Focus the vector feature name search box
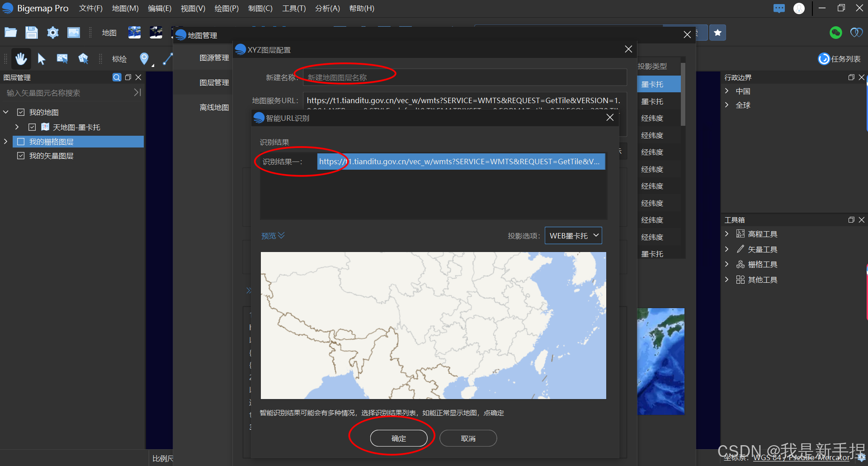This screenshot has height=466, width=868. point(68,93)
